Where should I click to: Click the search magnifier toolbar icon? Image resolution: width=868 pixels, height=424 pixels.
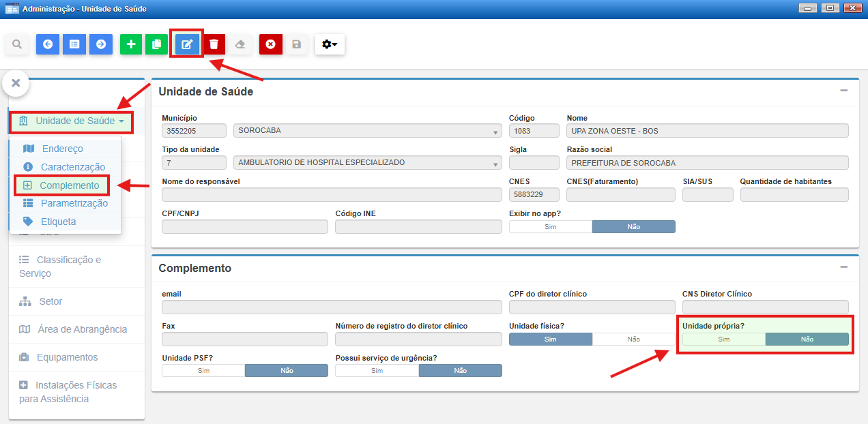[17, 44]
